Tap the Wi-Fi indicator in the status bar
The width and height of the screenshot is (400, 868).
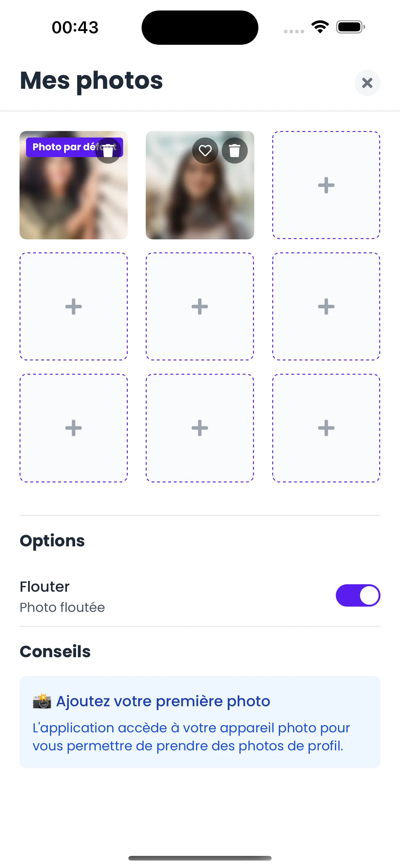point(320,27)
